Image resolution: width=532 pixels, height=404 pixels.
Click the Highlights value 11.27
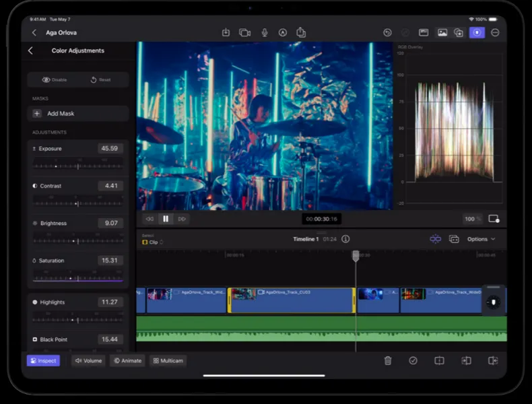(110, 302)
